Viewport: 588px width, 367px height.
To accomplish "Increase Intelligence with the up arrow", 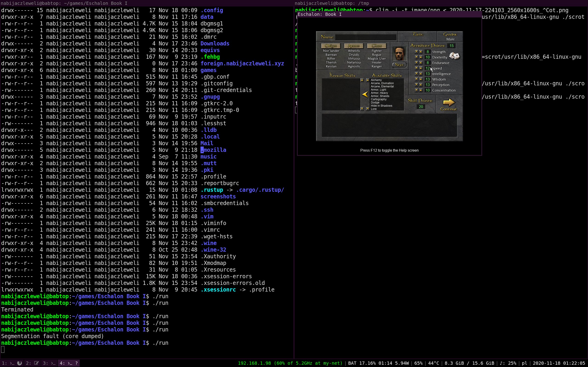I will point(421,74).
